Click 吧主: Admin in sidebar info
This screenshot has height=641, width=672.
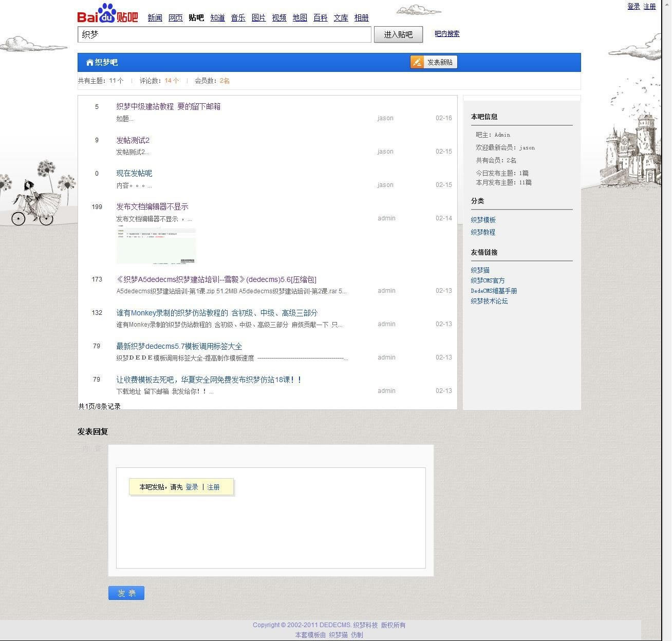click(493, 135)
